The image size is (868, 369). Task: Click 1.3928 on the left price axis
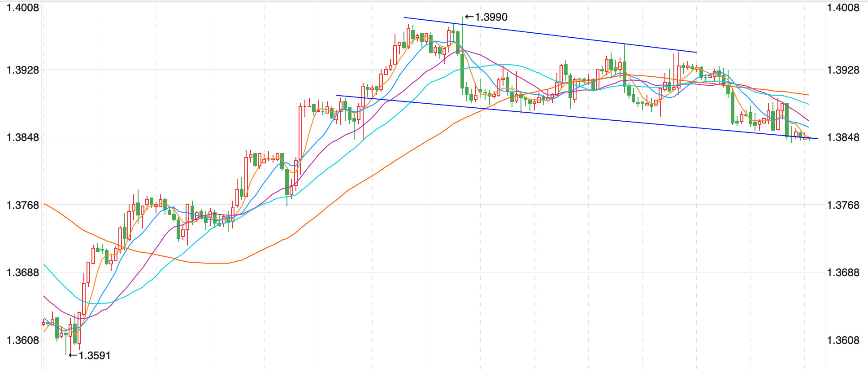22,70
